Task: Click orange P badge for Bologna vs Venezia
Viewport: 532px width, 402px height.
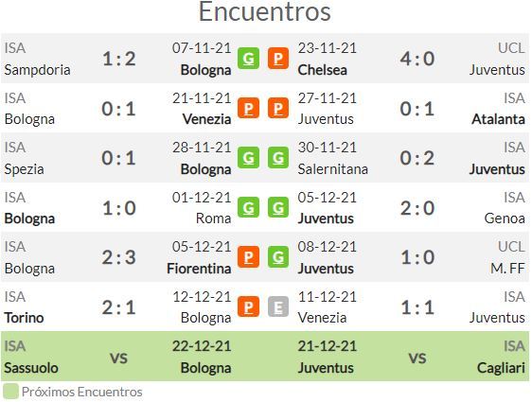Action: pyautogui.click(x=248, y=108)
